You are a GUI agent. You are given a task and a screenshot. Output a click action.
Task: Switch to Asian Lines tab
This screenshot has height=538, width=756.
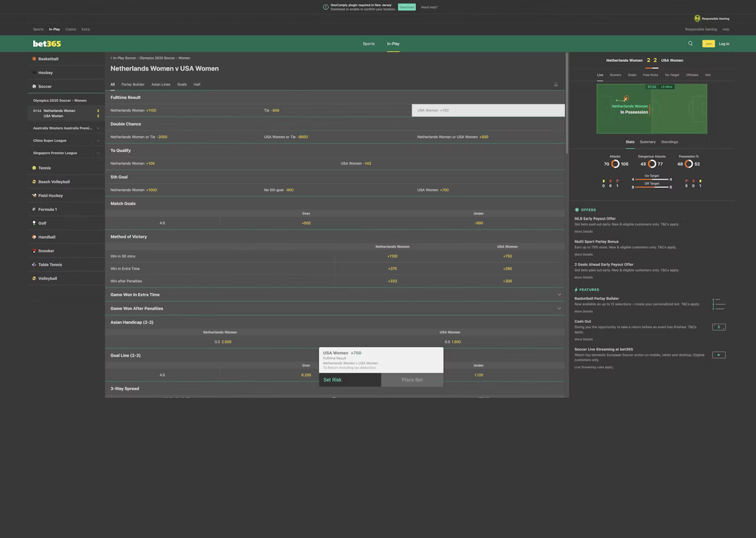[161, 84]
